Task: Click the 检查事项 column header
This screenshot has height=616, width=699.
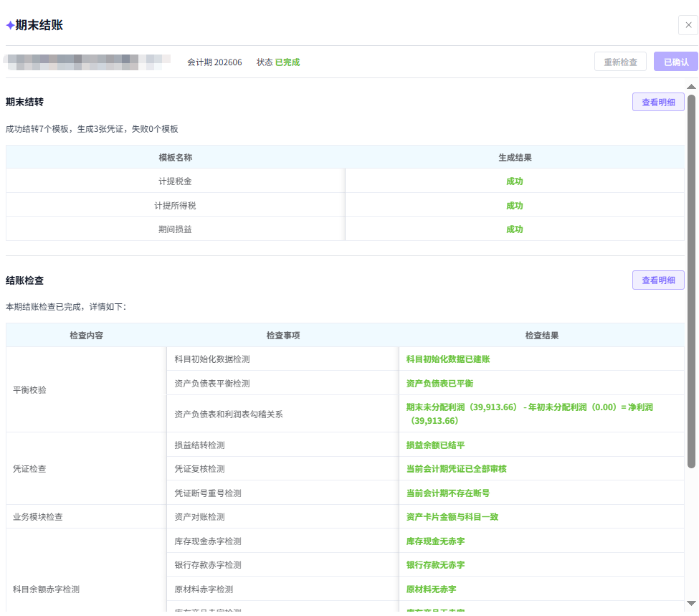Action: (x=283, y=336)
